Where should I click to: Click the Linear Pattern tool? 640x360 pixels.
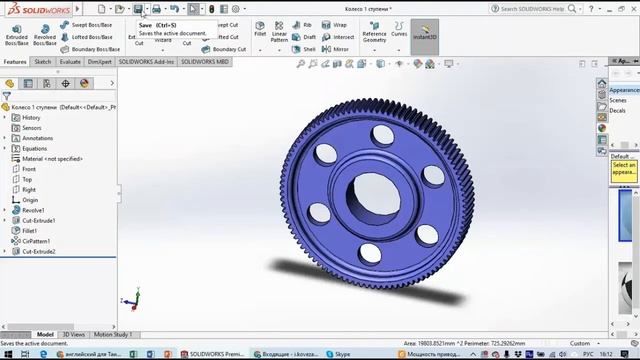(x=279, y=32)
